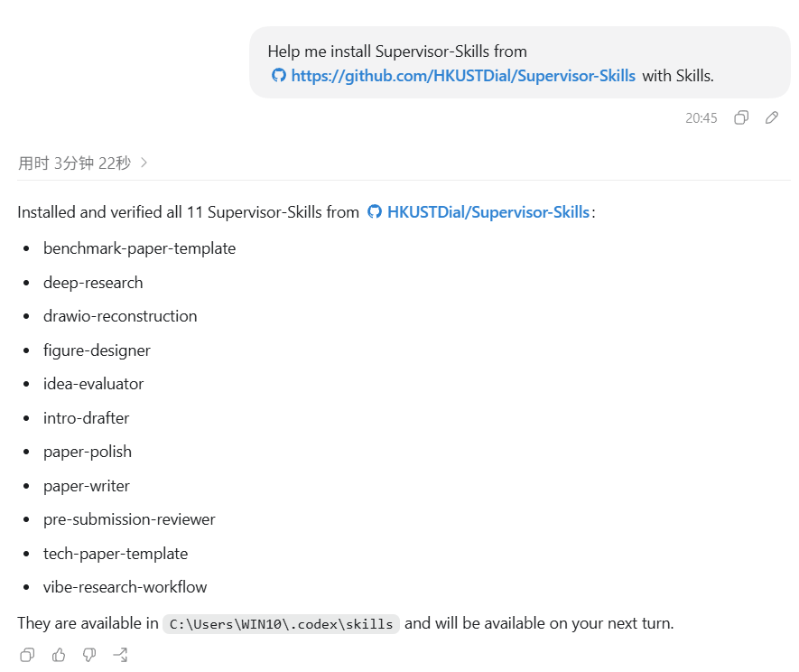
Task: Click the deep-research list item
Action: [x=93, y=283]
